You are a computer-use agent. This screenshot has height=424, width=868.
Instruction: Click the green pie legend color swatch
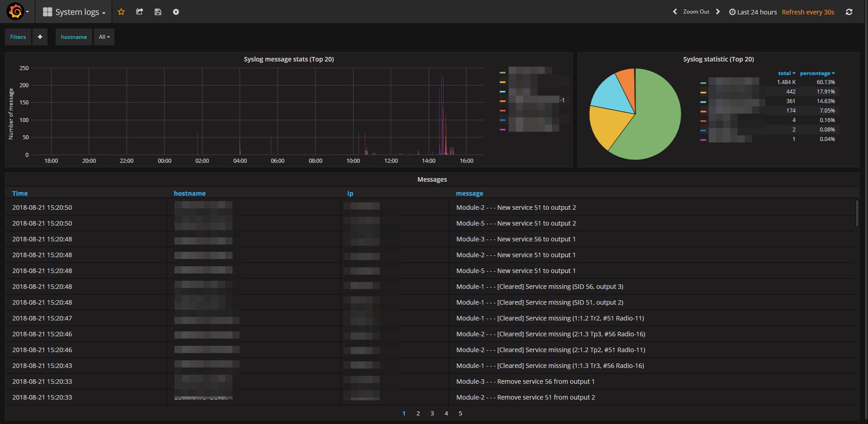[x=703, y=83]
